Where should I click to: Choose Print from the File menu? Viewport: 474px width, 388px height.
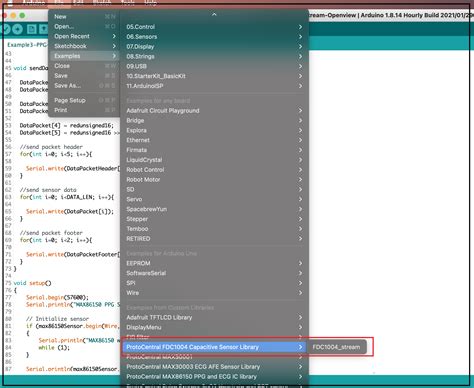pos(85,110)
